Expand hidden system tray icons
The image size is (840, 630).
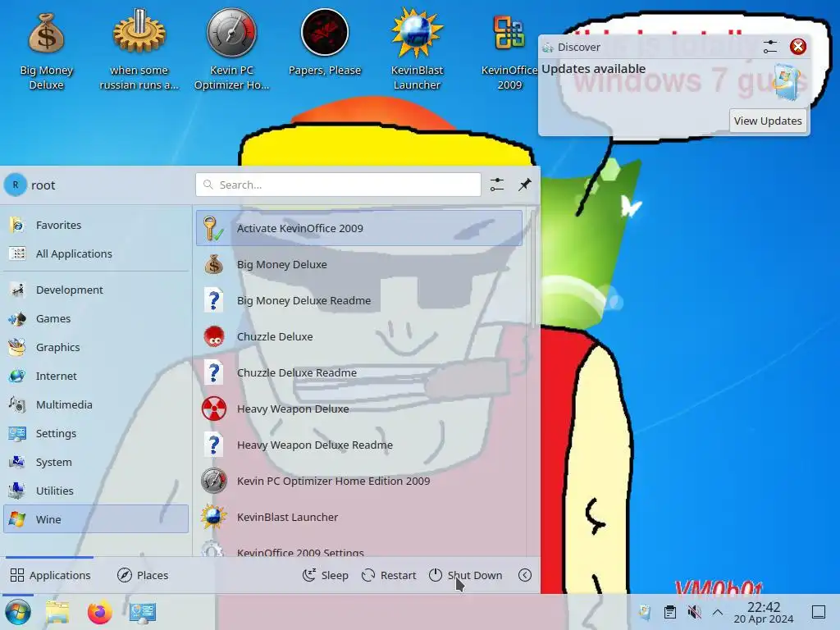pos(718,612)
